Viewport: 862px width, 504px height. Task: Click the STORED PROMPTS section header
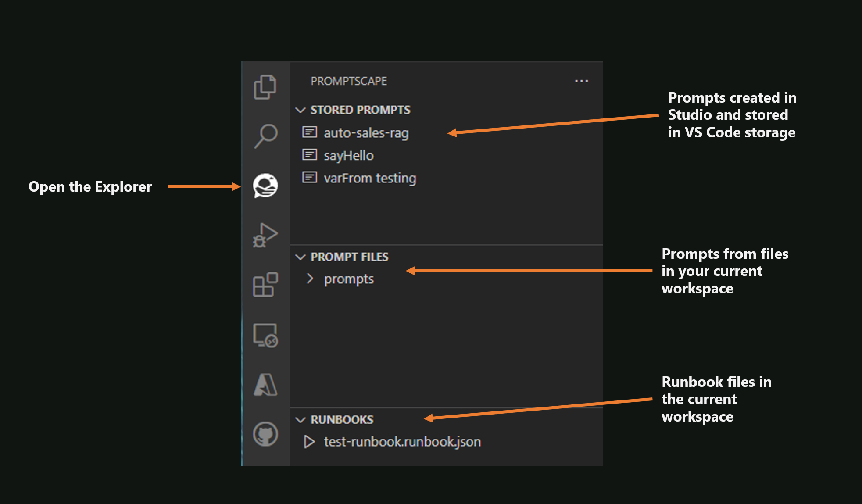[360, 110]
